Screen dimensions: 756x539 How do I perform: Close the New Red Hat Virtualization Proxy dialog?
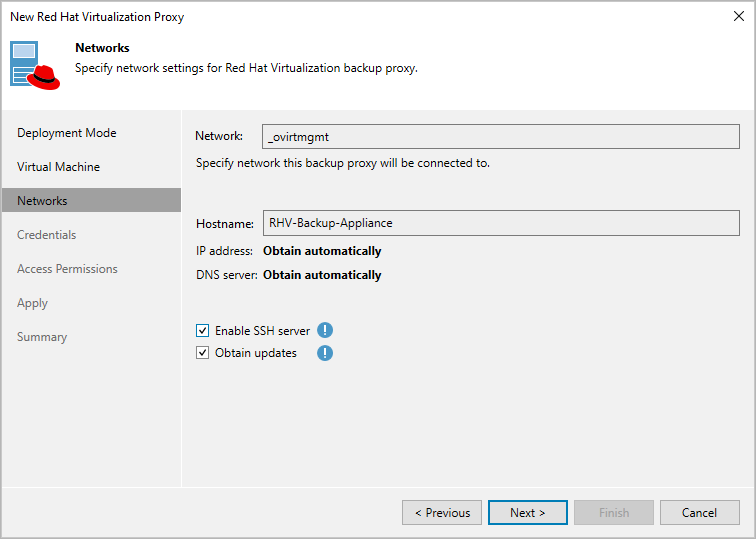click(738, 16)
